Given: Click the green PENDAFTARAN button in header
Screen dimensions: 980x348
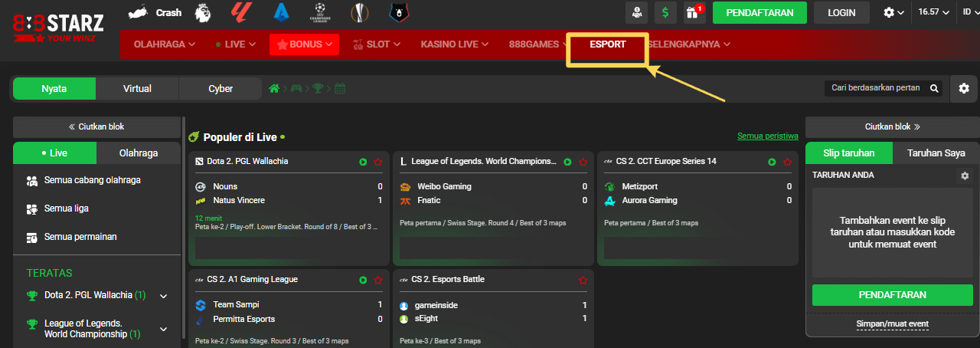Looking at the screenshot, I should coord(759,12).
